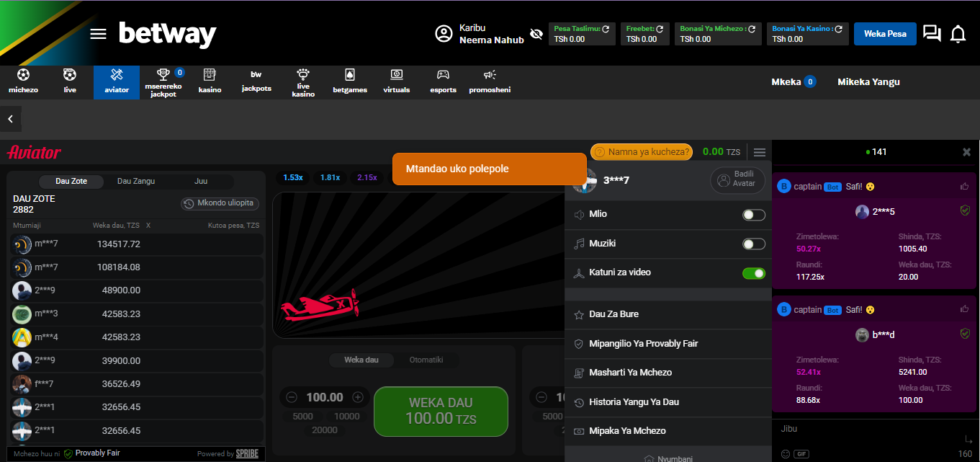This screenshot has width=980, height=462.
Task: Like the 2***5 chat message
Action: [x=964, y=187]
